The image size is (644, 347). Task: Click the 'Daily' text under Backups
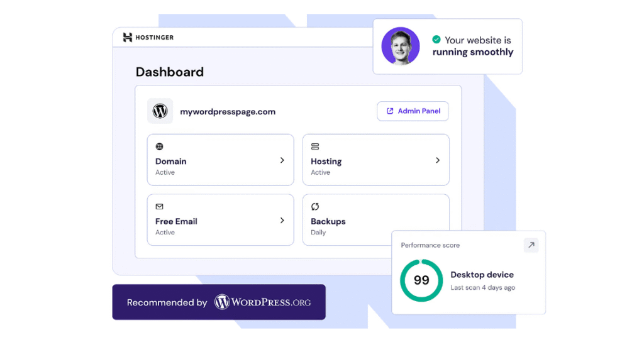318,233
